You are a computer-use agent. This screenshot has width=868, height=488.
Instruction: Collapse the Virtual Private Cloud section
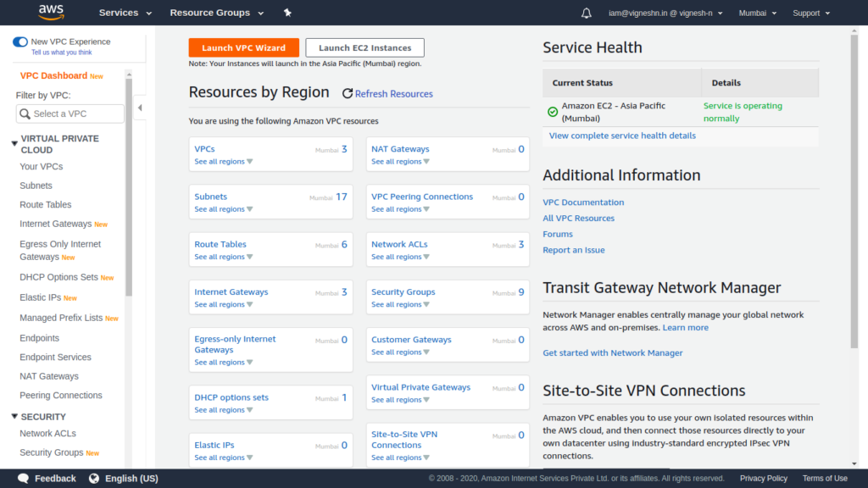(x=14, y=144)
